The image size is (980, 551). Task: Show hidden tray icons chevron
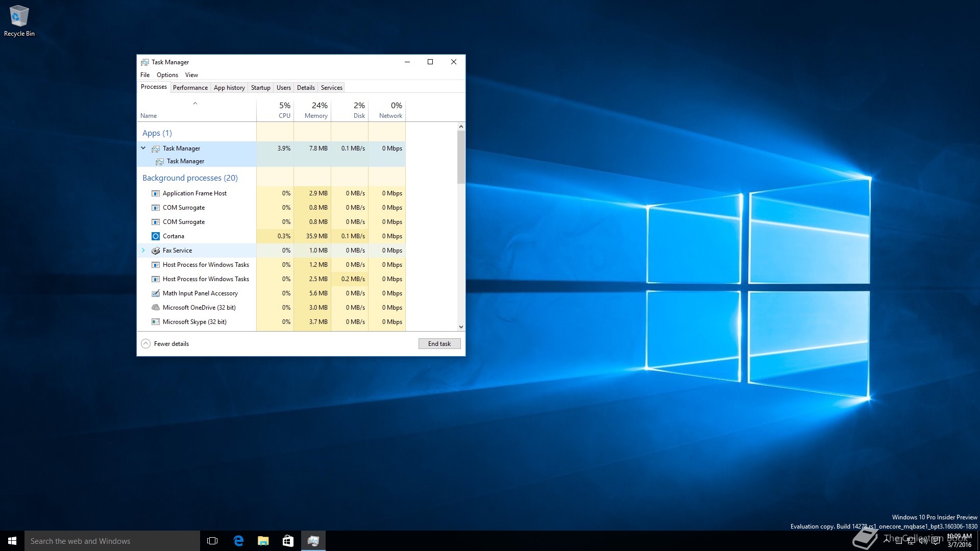pyautogui.click(x=887, y=540)
